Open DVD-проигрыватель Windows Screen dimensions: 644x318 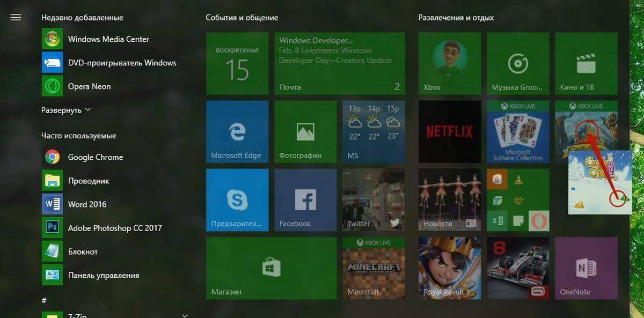point(109,63)
